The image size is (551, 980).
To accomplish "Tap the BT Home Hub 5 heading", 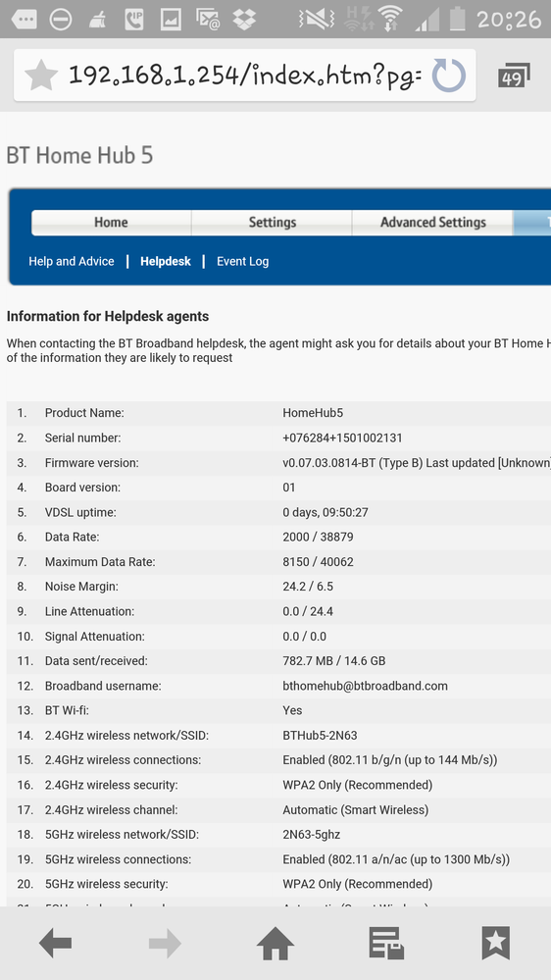I will 79,155.
